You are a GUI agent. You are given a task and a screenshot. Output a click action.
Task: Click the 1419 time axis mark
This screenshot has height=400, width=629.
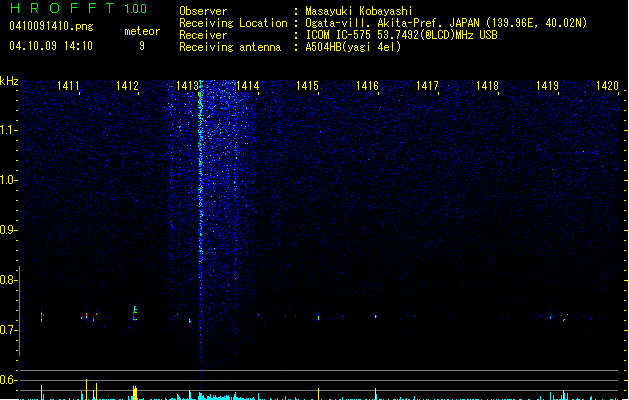[x=547, y=85]
